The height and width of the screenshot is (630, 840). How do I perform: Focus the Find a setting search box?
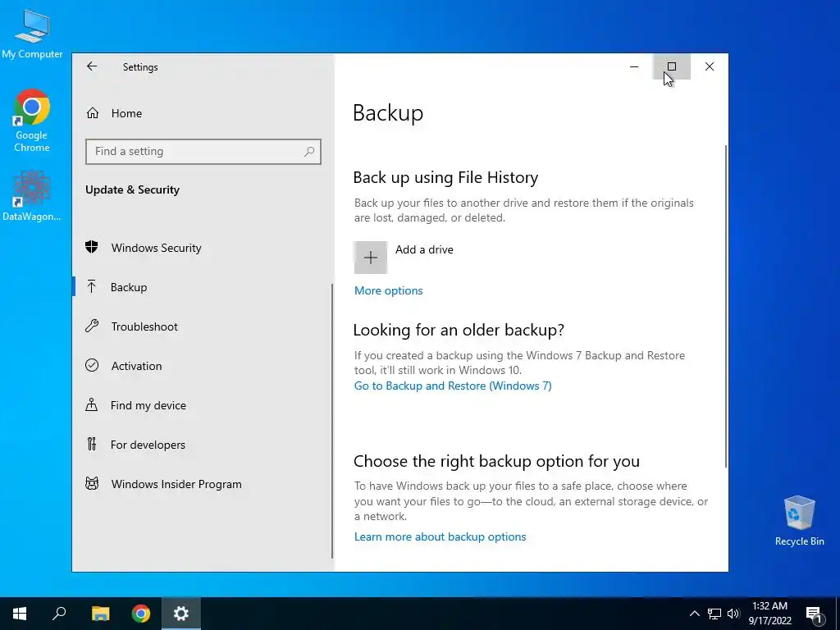203,152
